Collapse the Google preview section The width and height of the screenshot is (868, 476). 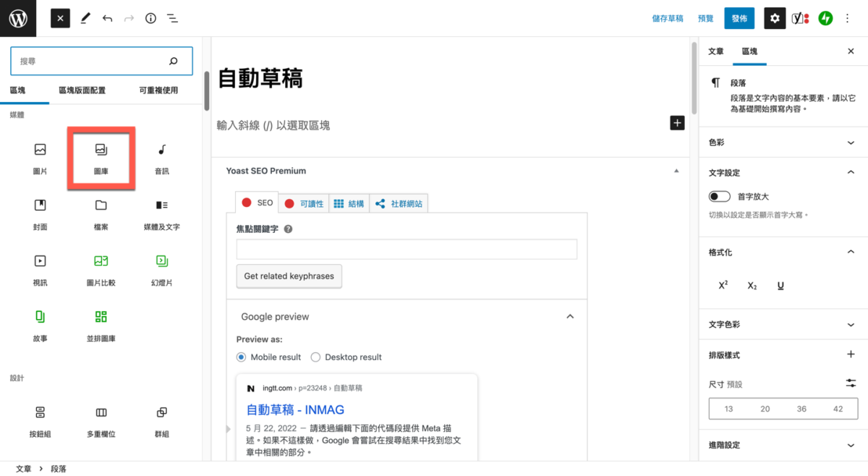click(570, 317)
